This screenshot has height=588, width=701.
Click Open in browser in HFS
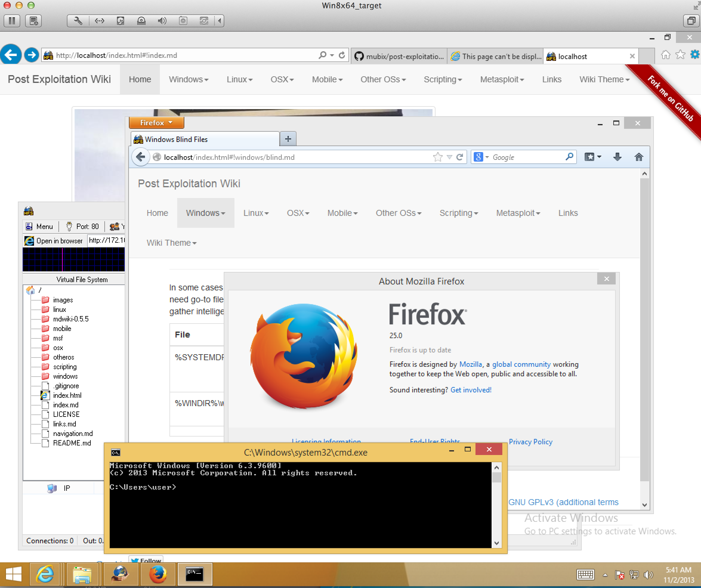click(x=54, y=241)
